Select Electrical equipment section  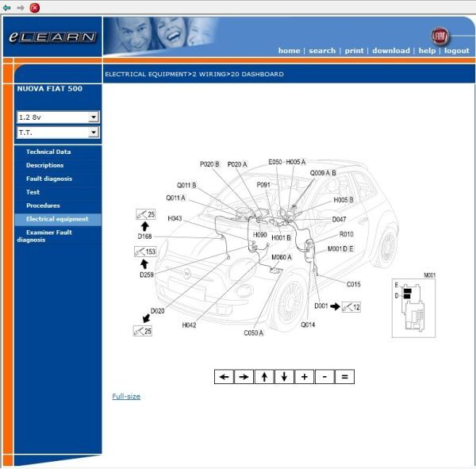(57, 219)
